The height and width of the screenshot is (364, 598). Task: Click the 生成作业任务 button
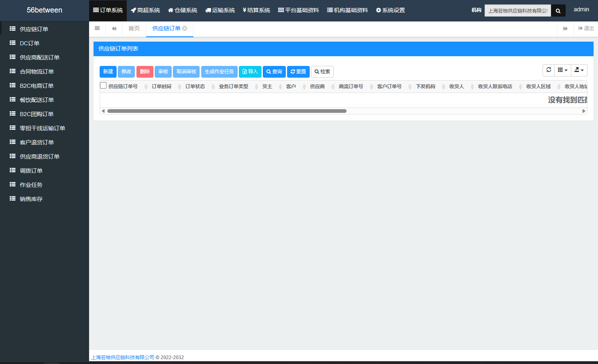(219, 72)
